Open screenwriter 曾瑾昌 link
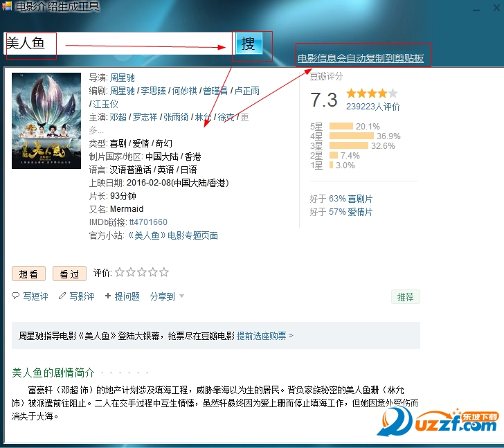Viewport: 504px width, 448px height. coord(215,91)
